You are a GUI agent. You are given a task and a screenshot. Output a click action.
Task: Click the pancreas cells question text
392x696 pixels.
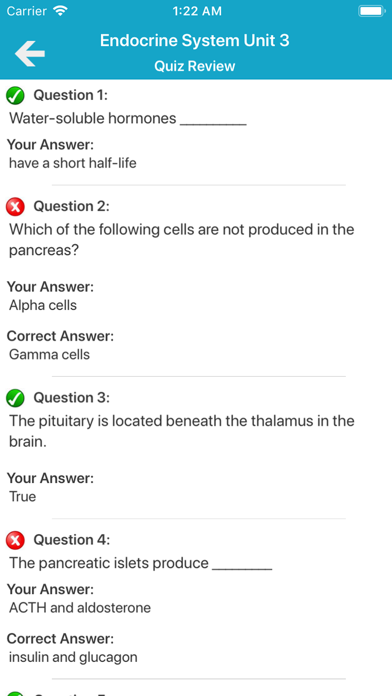click(x=182, y=240)
